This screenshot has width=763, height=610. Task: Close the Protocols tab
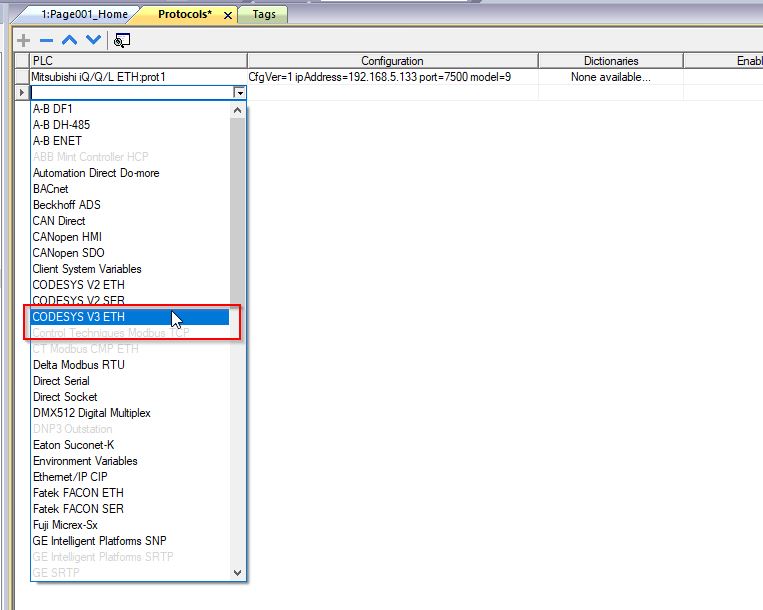tap(227, 16)
